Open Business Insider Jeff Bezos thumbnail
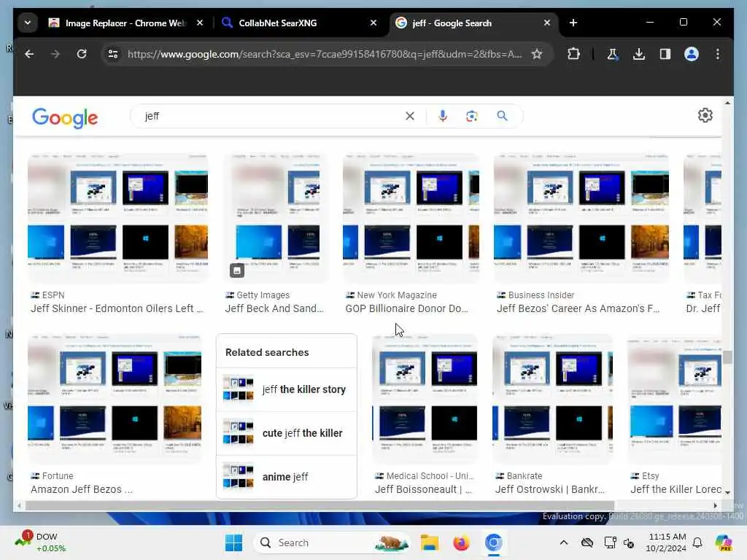This screenshot has height=560, width=747. pyautogui.click(x=581, y=218)
